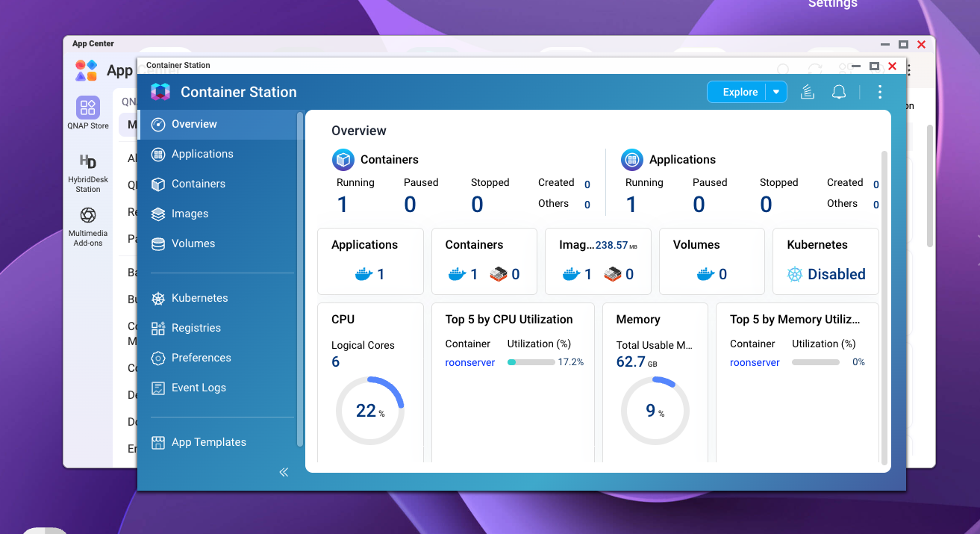Viewport: 980px width, 534px height.
Task: Collapse the sidebar with double-chevron
Action: (284, 472)
